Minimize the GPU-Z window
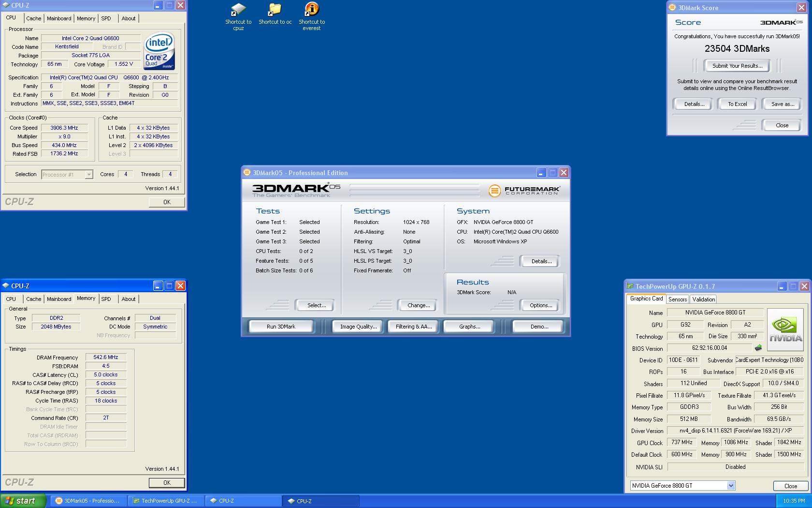Image resolution: width=812 pixels, height=508 pixels. click(x=782, y=286)
